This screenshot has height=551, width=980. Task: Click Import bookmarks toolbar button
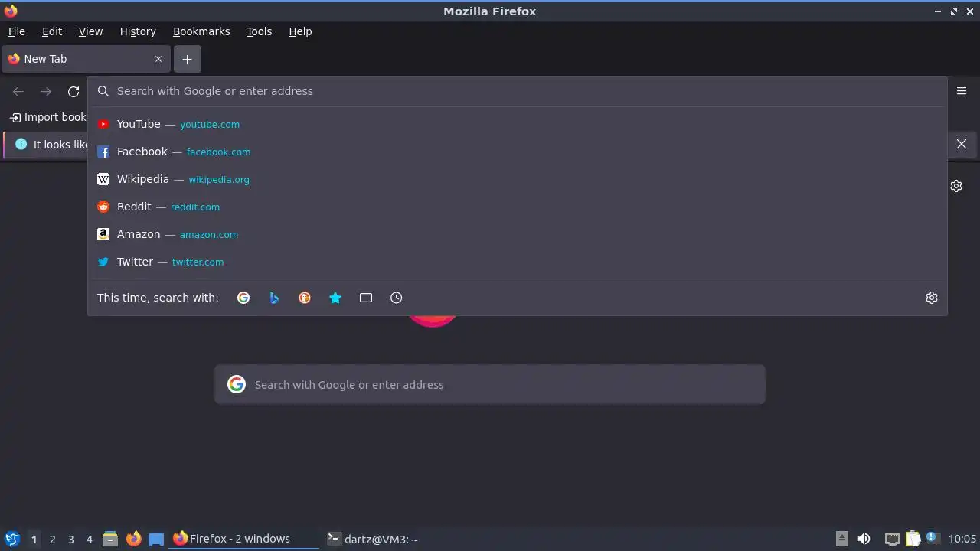[47, 117]
